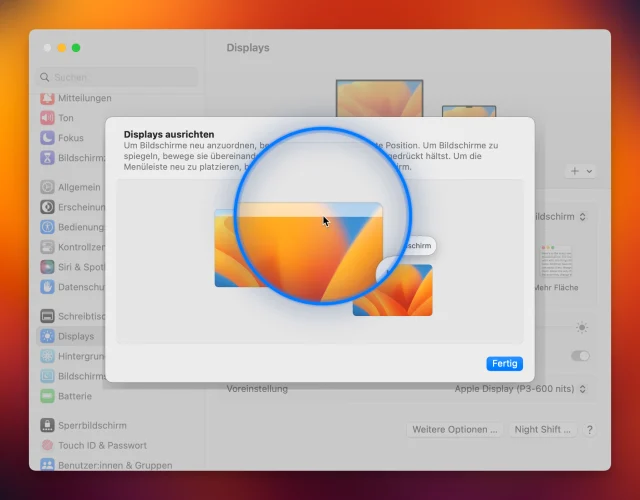
Task: Select the small secondary display thumbnail
Action: click(x=393, y=290)
